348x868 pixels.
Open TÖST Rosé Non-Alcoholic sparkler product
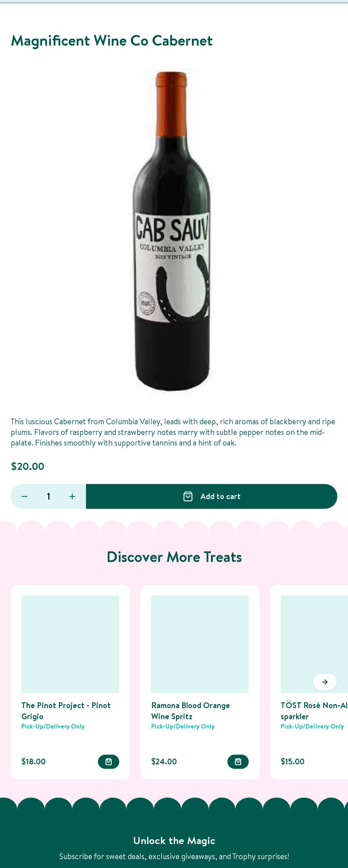(314, 711)
